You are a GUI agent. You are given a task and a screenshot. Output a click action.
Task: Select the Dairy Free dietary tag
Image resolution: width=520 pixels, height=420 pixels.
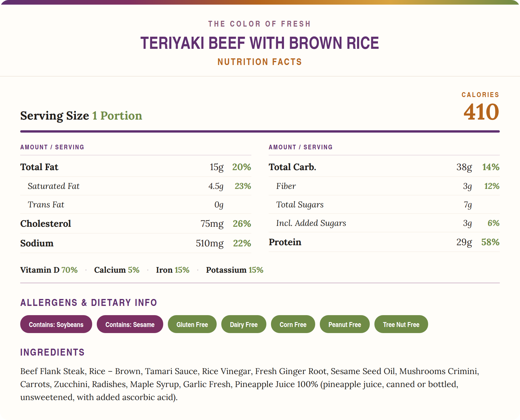pos(244,324)
